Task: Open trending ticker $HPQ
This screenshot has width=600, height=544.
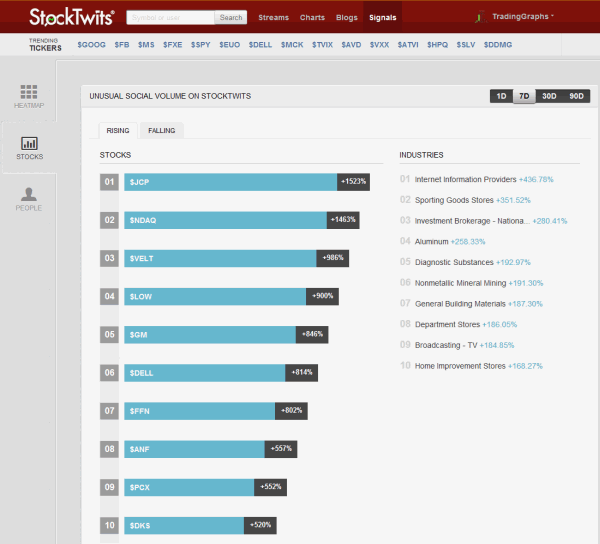Action: pyautogui.click(x=437, y=45)
